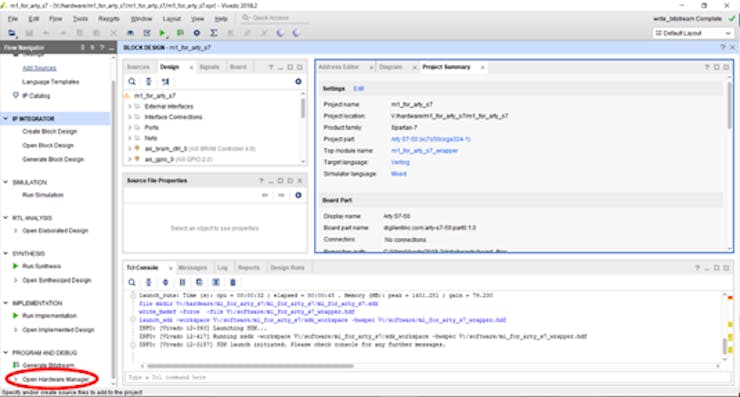Expand Open Synthesized Design entry
Image resolution: width=740 pixels, height=397 pixels.
[16, 280]
